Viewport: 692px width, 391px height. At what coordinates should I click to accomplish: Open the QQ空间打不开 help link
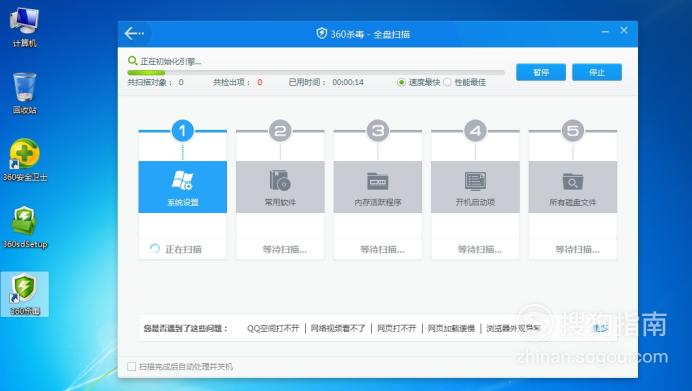[273, 328]
